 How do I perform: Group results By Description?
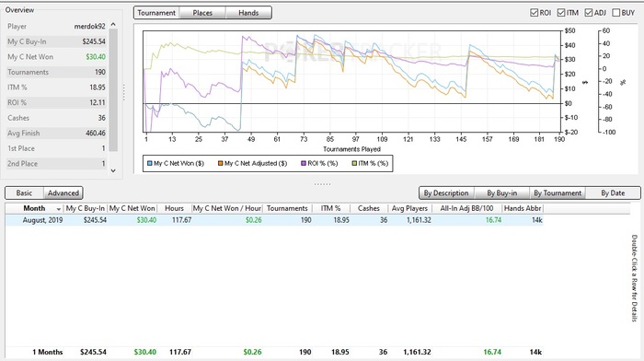[446, 192]
